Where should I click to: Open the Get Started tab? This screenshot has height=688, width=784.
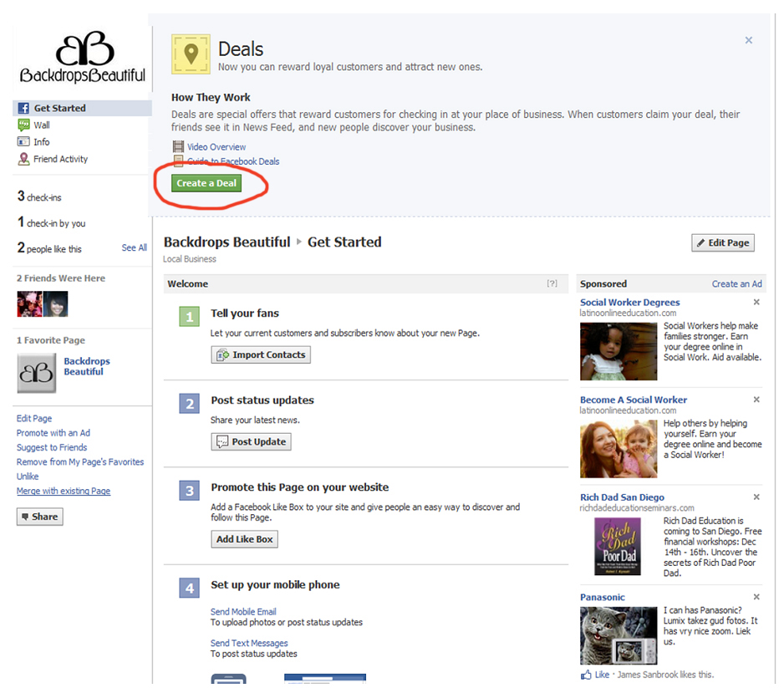(82, 108)
